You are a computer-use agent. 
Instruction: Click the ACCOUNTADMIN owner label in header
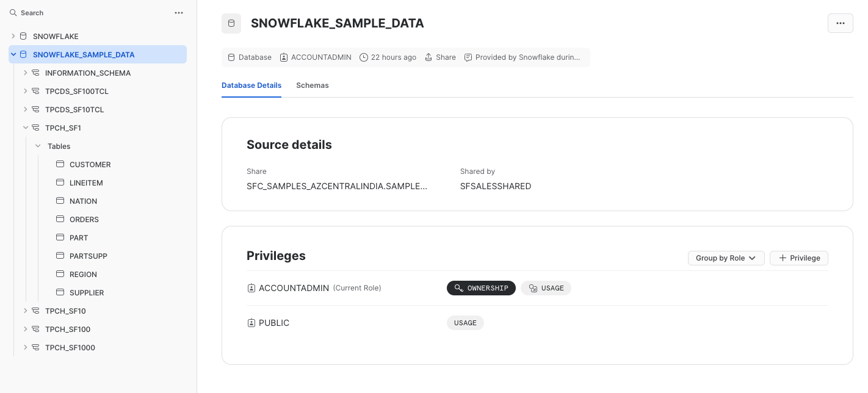tap(321, 57)
